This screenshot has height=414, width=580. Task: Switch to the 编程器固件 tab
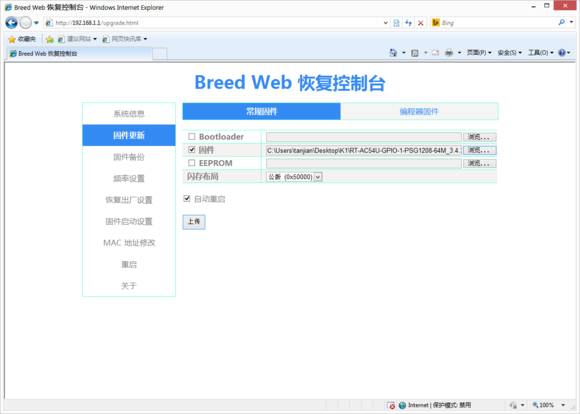[x=419, y=111]
